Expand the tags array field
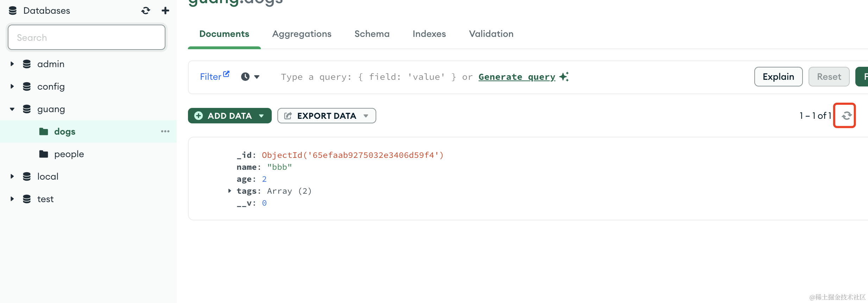The image size is (868, 303). tap(229, 191)
